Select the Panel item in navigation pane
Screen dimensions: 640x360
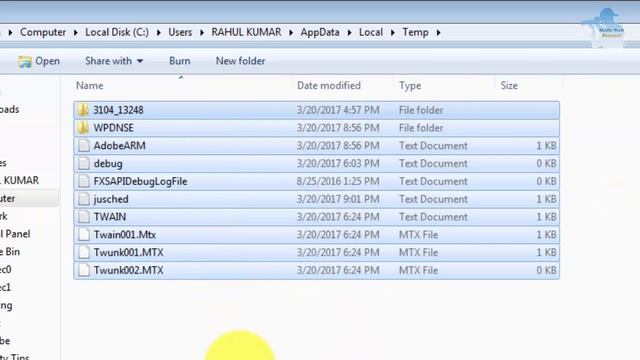(x=15, y=234)
